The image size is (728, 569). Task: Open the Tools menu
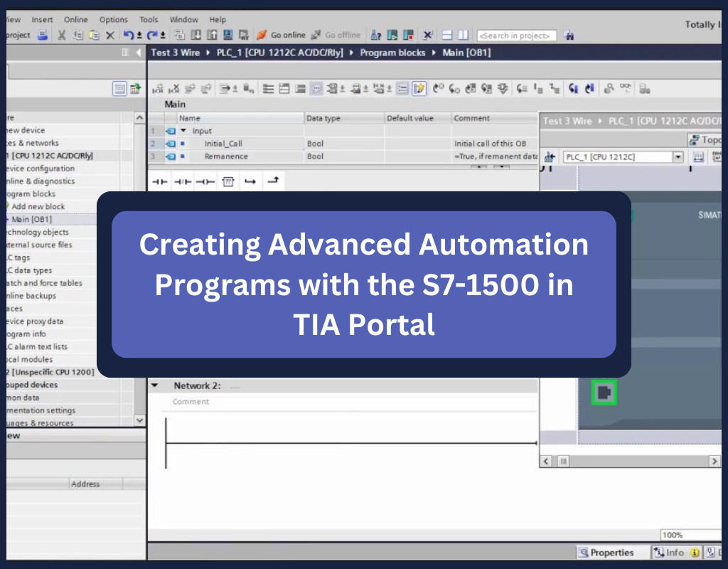(x=149, y=20)
